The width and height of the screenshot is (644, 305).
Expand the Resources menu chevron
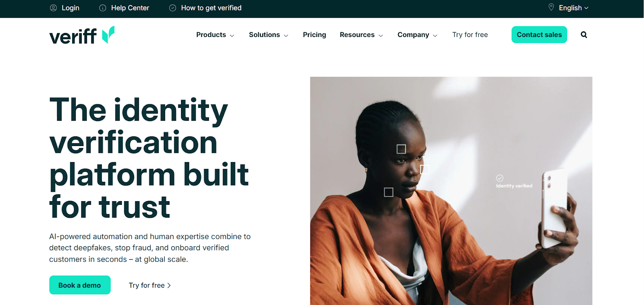381,35
